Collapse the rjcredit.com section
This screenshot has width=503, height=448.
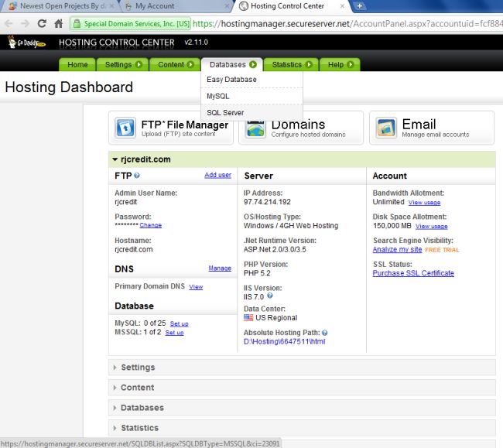115,159
